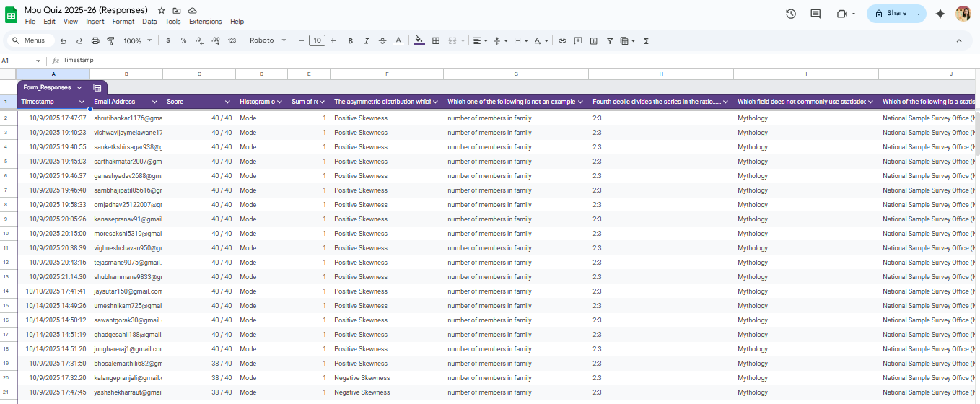Click the Insert chart icon
Screen dimensions: 980x404
tap(594, 41)
